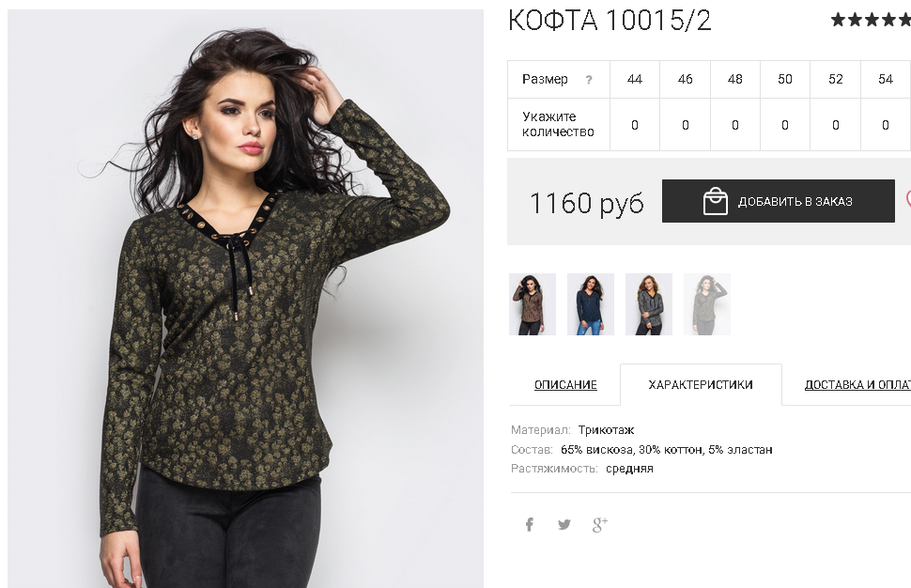This screenshot has height=588, width=911.
Task: Switch to ХАРАКТЕРИСТИКИ tab
Action: click(x=700, y=384)
